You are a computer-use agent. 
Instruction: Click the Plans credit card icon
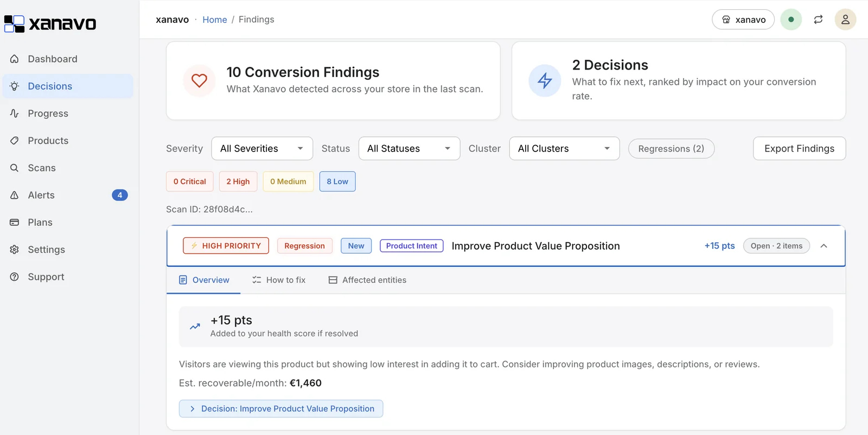15,222
